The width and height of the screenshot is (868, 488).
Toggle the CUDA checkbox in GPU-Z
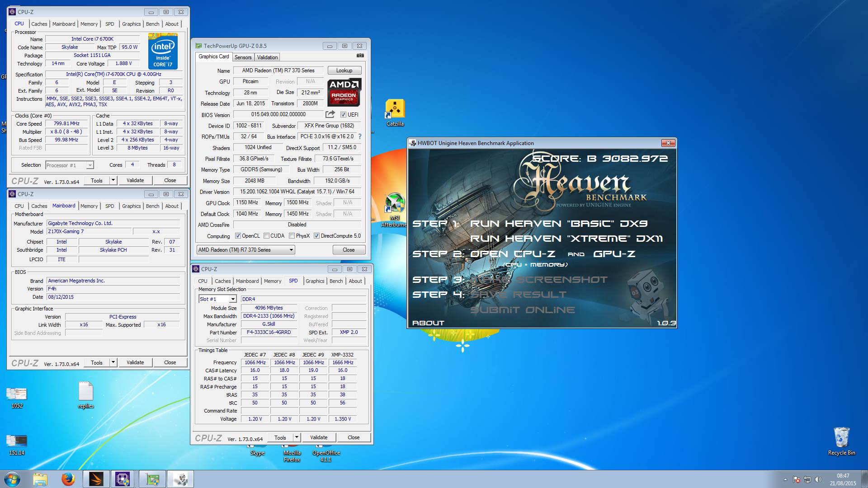267,236
